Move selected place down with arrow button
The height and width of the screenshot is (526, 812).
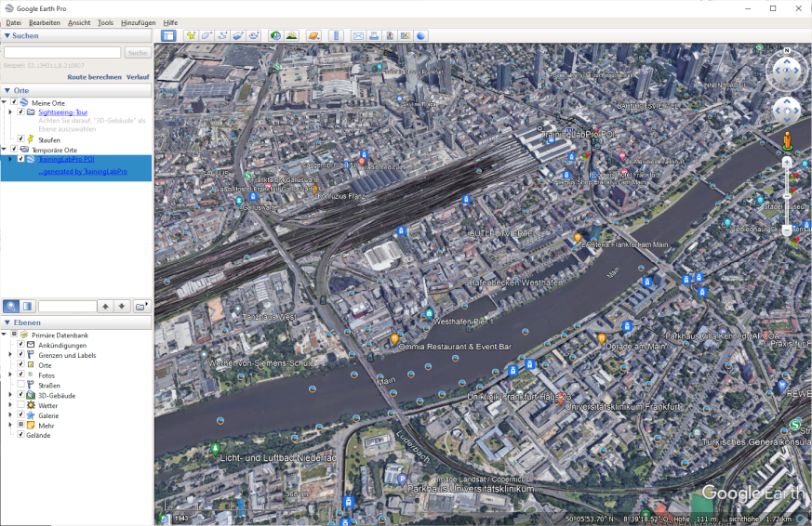122,306
